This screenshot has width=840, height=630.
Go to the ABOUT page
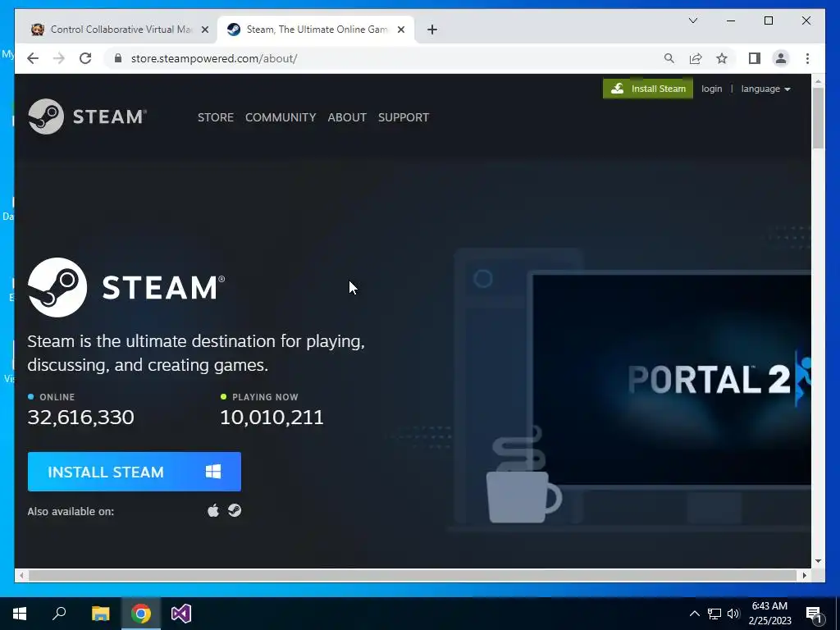coord(347,117)
